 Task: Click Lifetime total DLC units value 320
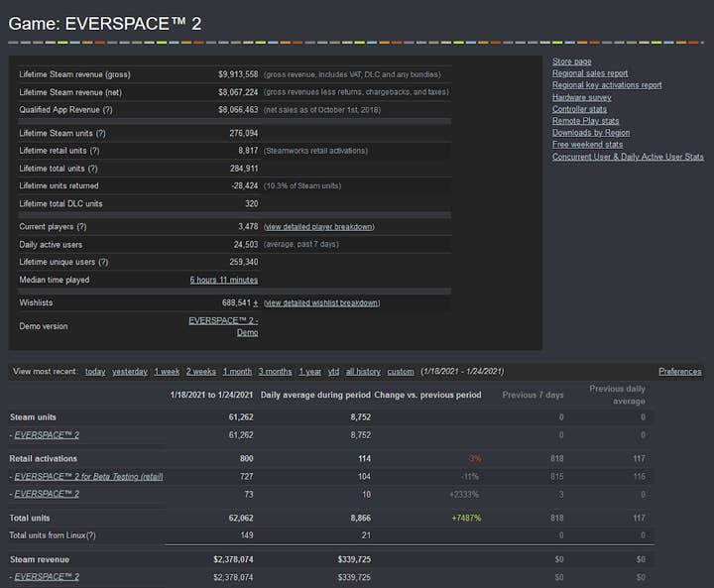[x=251, y=203]
